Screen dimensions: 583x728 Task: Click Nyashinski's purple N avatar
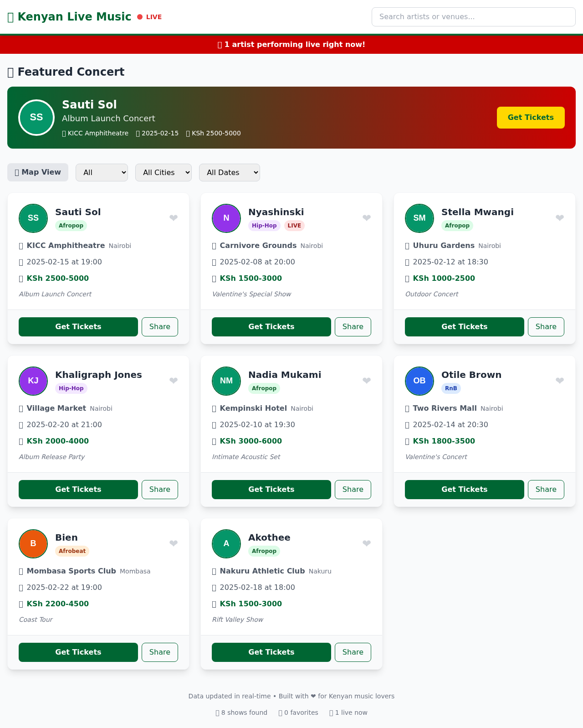[x=226, y=218]
